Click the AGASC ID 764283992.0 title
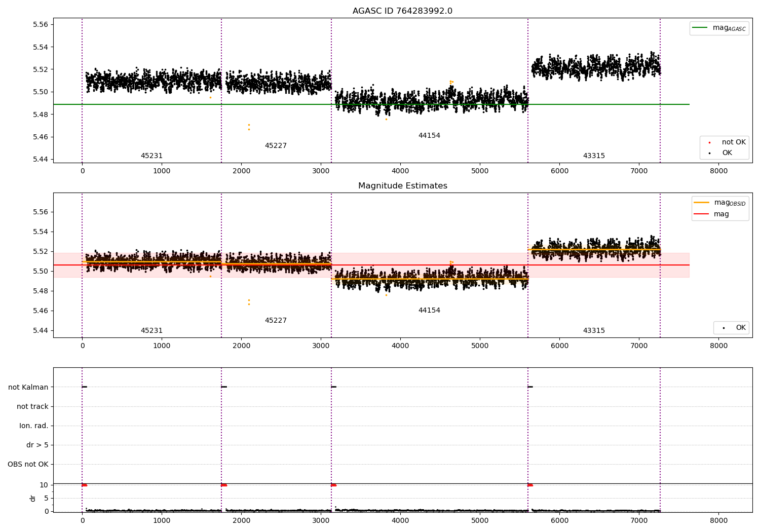This screenshot has height=532, width=760. pyautogui.click(x=402, y=11)
